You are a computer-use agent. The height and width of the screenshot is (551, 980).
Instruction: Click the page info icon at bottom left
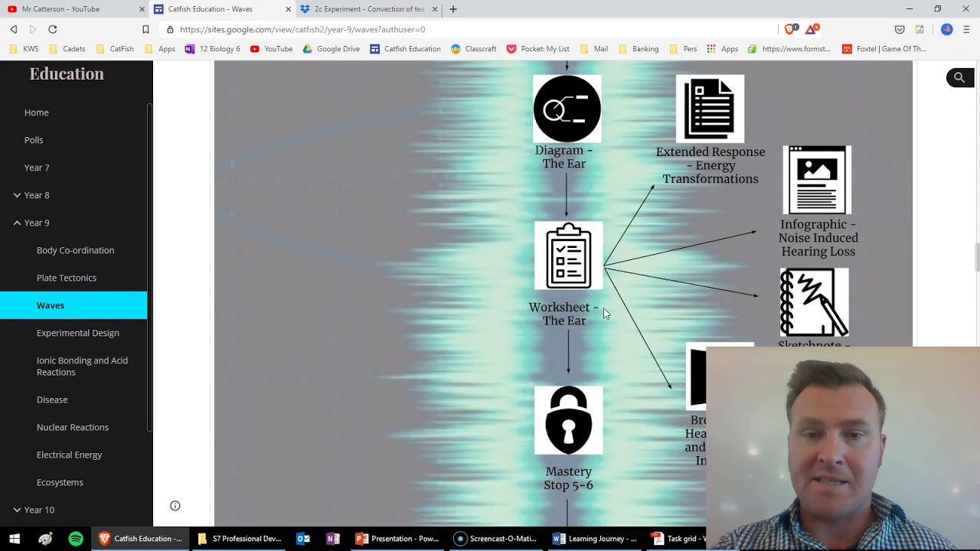pyautogui.click(x=175, y=505)
